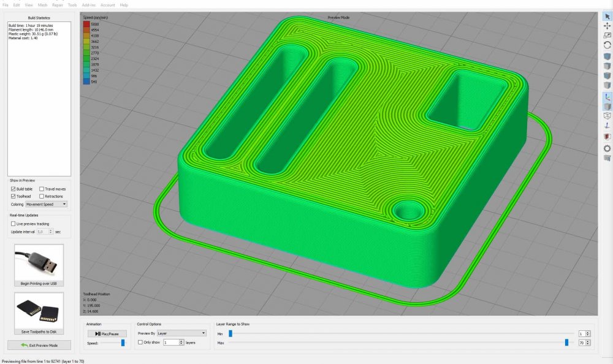Viewport: 613px width, 364px height.
Task: Select the arrow pointer tool in right toolbar
Action: (x=607, y=16)
